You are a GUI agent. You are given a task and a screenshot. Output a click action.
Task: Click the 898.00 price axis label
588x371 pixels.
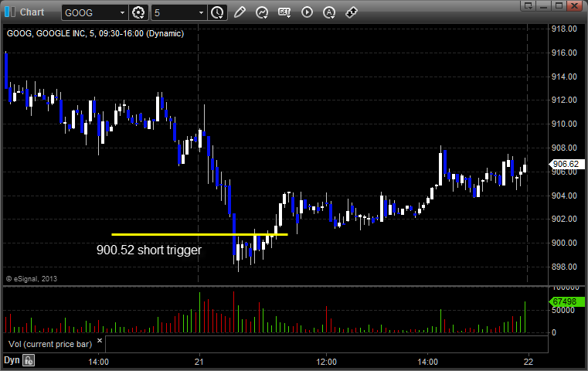click(x=564, y=267)
